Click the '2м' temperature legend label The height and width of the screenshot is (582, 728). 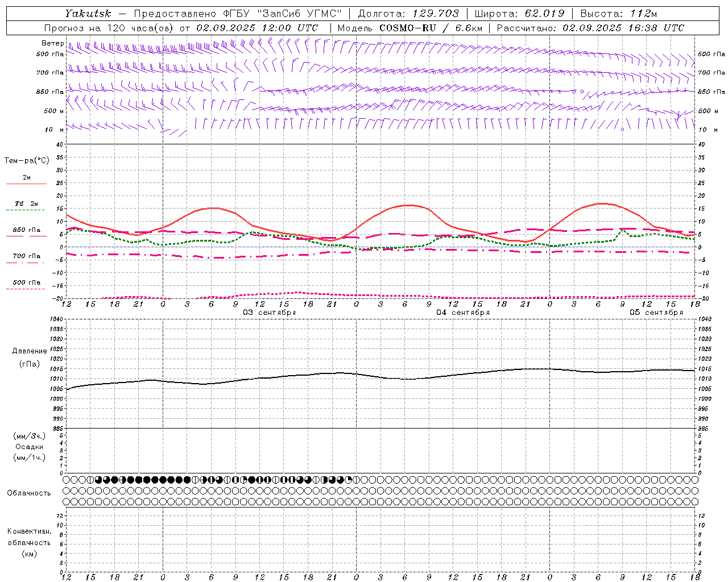[x=27, y=177]
